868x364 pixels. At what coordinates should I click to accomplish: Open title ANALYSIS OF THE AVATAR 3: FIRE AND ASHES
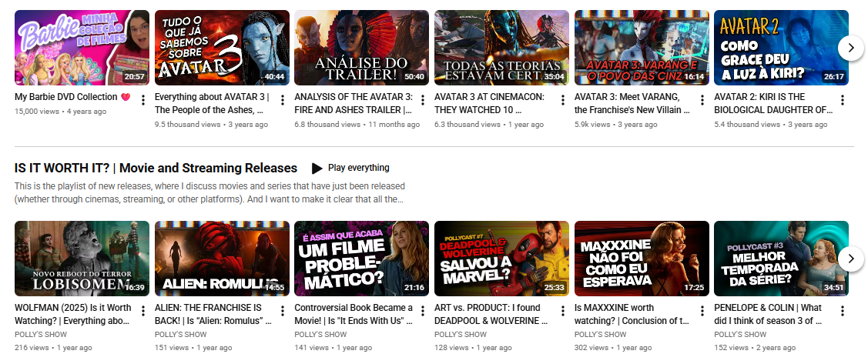coord(354,103)
